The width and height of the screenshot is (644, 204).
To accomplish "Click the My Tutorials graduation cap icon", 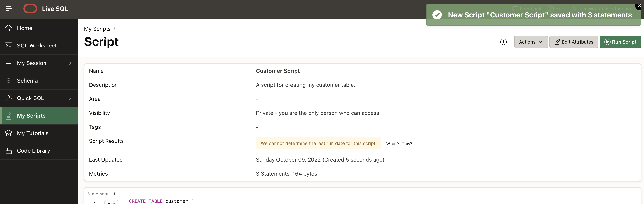I will (x=9, y=133).
